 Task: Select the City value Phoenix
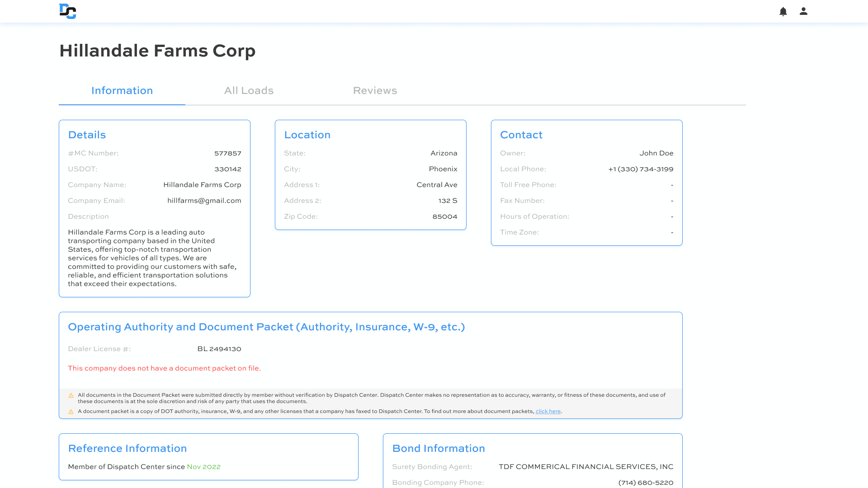click(443, 169)
